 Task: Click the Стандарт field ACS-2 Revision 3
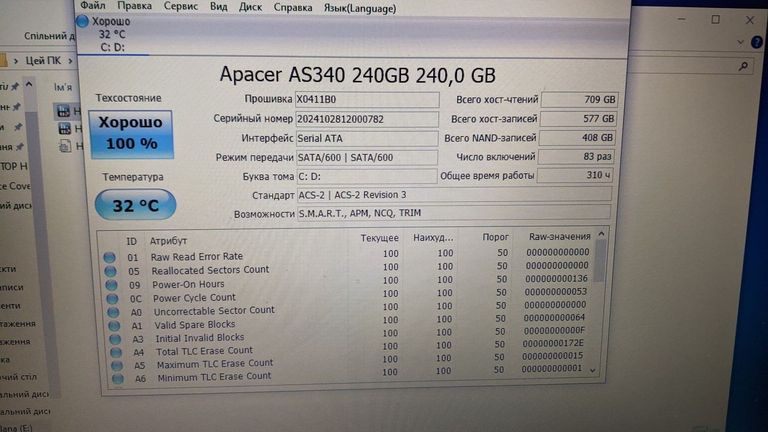click(454, 194)
